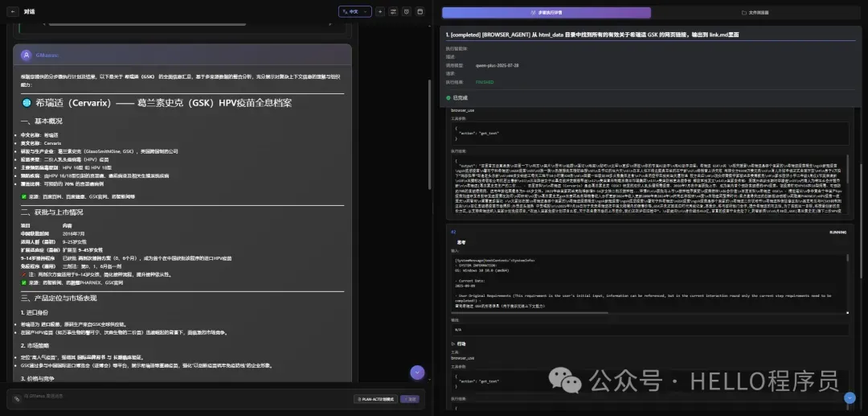Switch to the 文件浏览器 tab
The height and width of the screenshot is (416, 868).
click(x=755, y=12)
